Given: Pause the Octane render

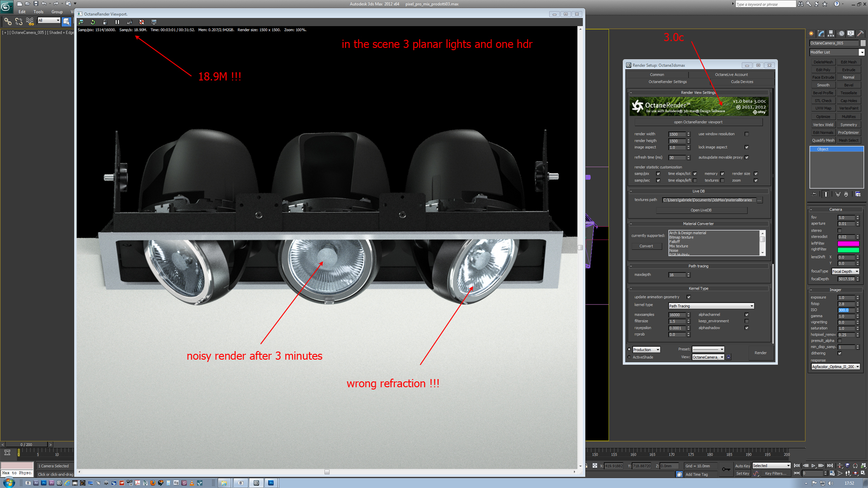Looking at the screenshot, I should point(117,22).
